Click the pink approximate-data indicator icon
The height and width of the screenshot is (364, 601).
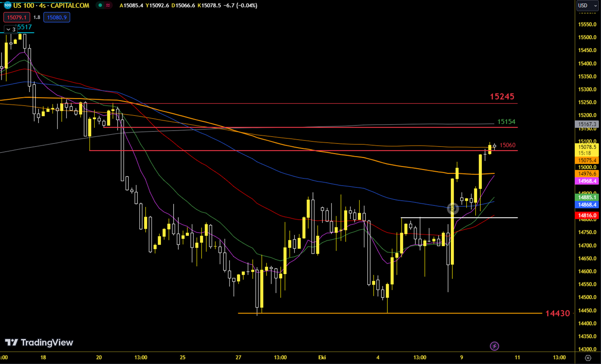[108, 5]
